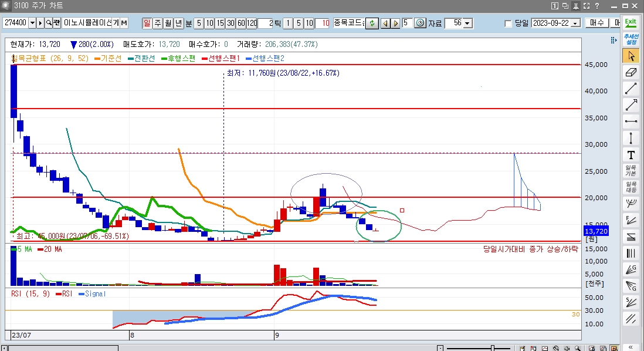Image resolution: width=644 pixels, height=351 pixels.
Task: Choose the text annotation tool
Action: (631, 155)
